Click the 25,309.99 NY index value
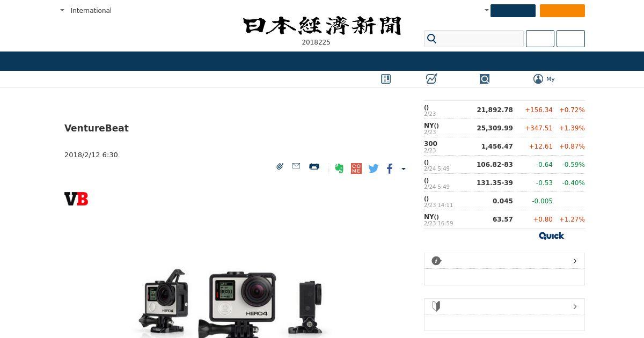Screen dimensions: 644x338 coord(495,128)
